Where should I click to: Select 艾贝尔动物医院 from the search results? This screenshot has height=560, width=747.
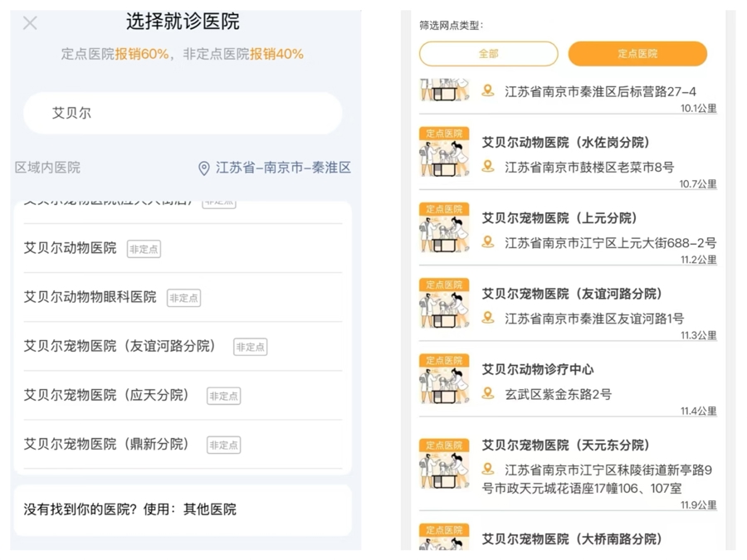click(x=71, y=248)
